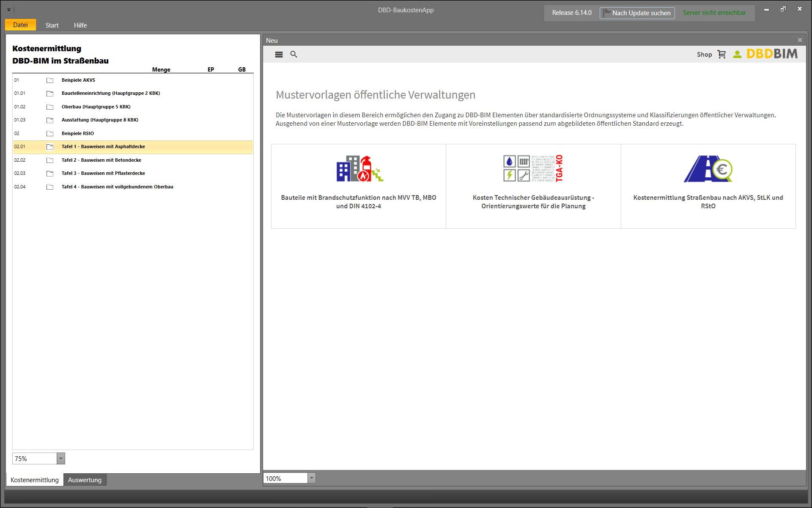Click position number 01.03
Viewport: 812px width, 508px height.
[x=20, y=120]
